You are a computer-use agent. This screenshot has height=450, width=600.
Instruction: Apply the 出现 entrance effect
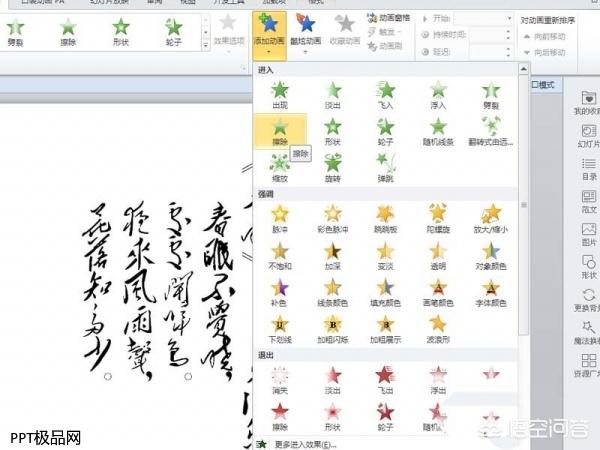[280, 95]
